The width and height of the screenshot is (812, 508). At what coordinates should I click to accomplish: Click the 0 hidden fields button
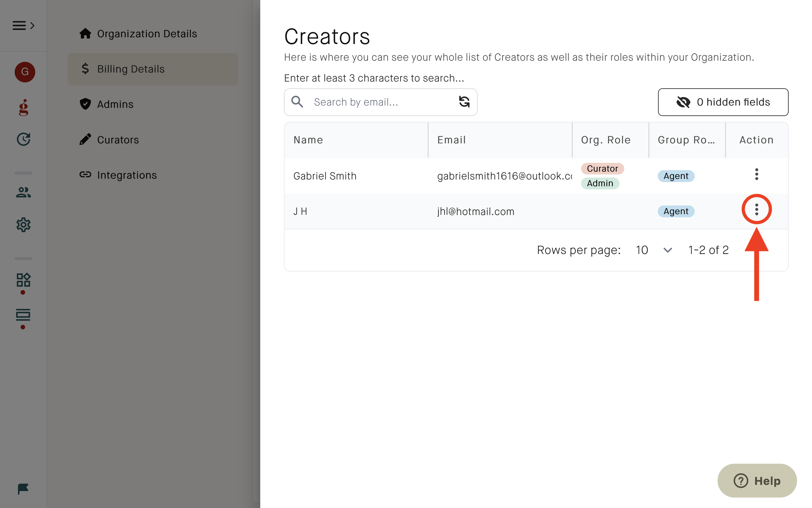pyautogui.click(x=723, y=102)
